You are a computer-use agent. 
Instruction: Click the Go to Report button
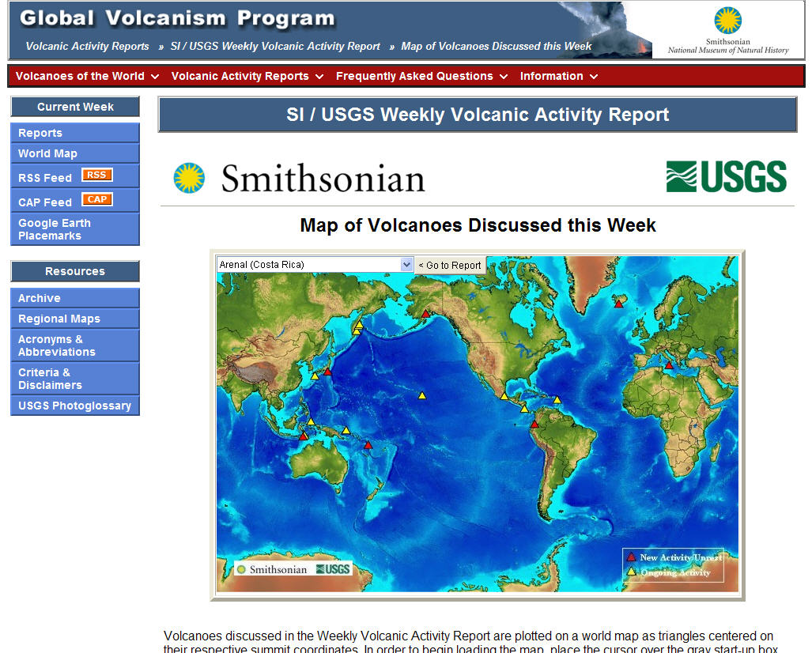[450, 265]
